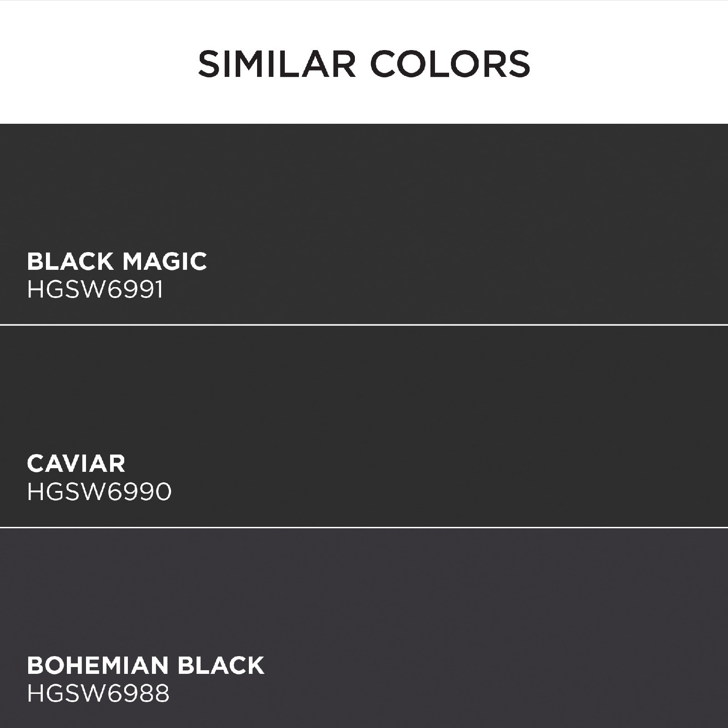Select the HGSW6988 color code

[98, 694]
